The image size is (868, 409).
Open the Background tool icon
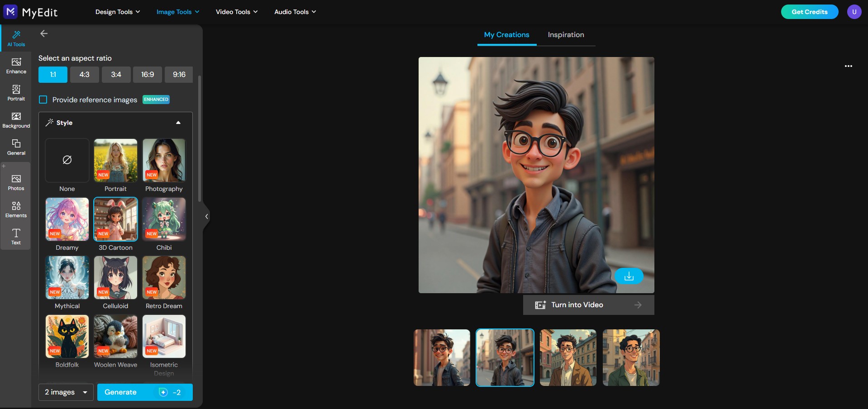(16, 120)
